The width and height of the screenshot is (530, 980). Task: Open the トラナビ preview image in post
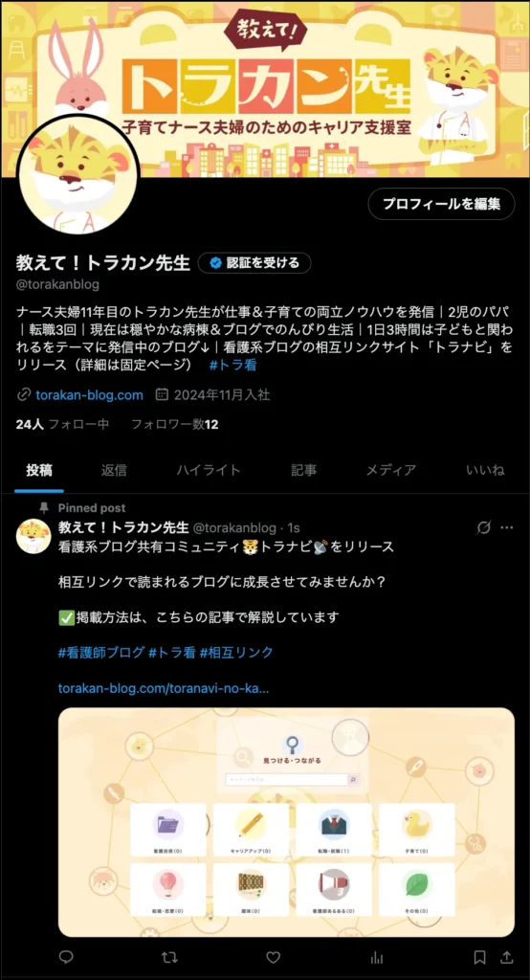coord(286,822)
